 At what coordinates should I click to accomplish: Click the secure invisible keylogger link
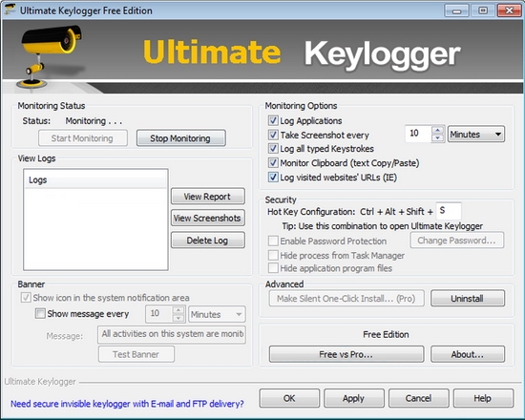point(127,404)
